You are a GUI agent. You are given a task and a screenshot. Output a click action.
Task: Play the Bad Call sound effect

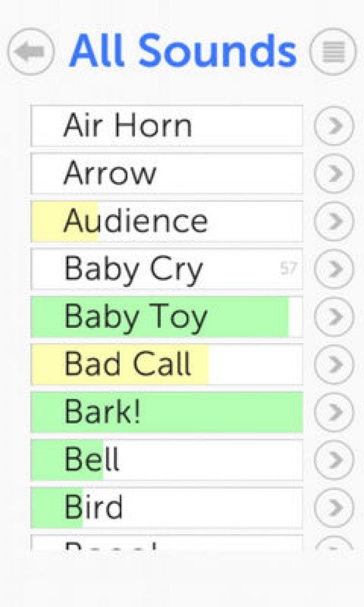point(166,364)
